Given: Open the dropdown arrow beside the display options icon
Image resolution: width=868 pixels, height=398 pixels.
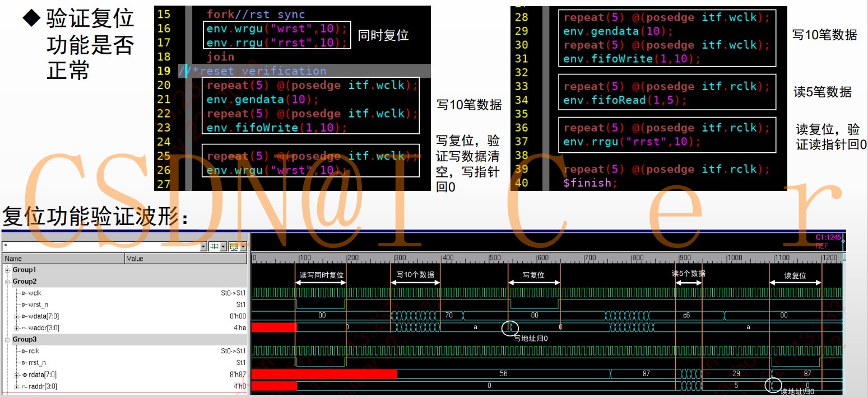Looking at the screenshot, I should (243, 246).
